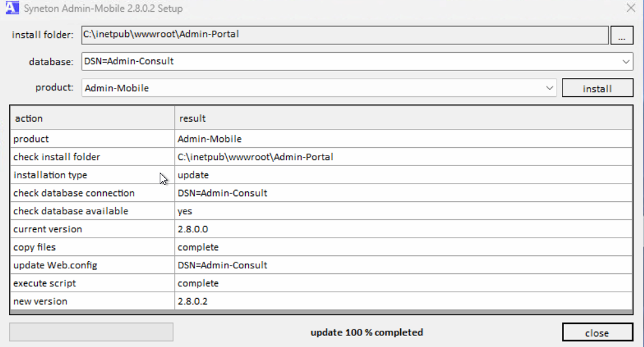Viewport: 644px width, 347px height.
Task: Close the Setup window with X
Action: (x=631, y=8)
